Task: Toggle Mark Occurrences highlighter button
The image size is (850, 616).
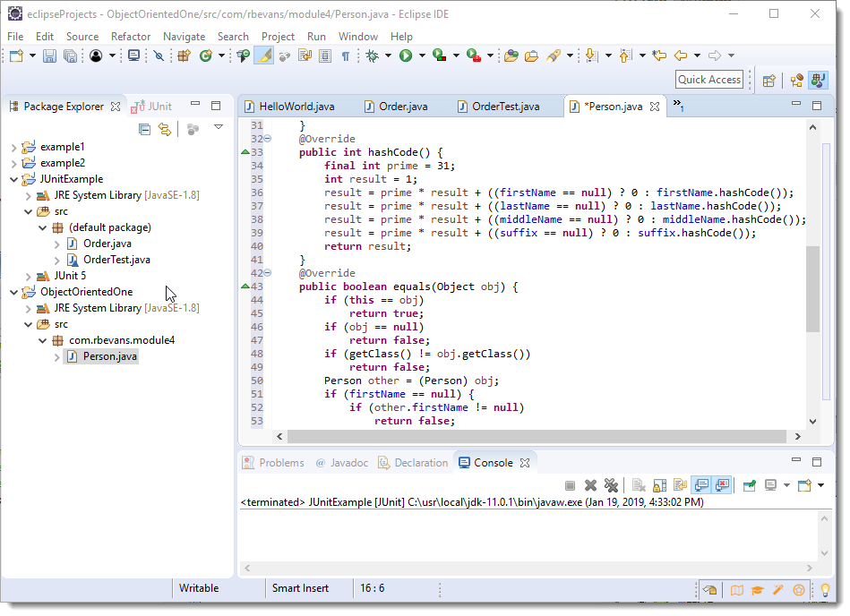Action: pyautogui.click(x=264, y=56)
